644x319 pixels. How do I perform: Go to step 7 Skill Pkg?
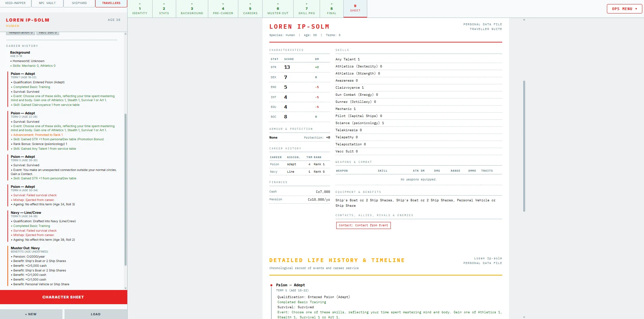(307, 9)
